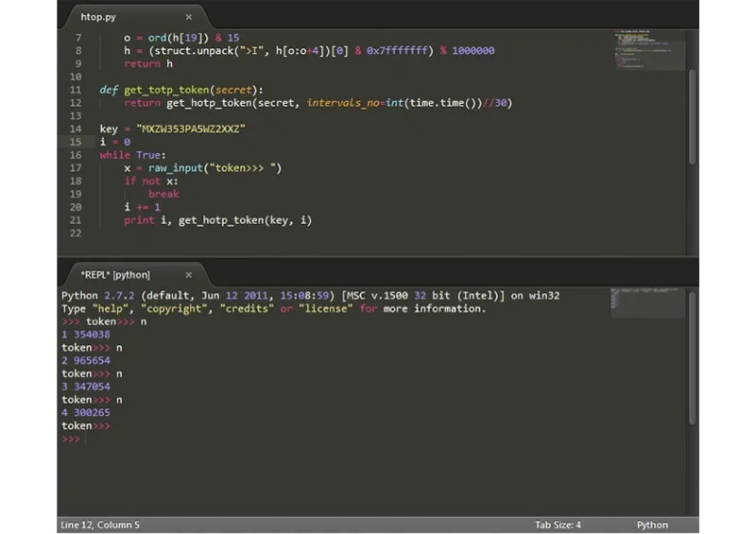The height and width of the screenshot is (534, 756).
Task: Click 'get_totp_token' function name
Action: (166, 90)
